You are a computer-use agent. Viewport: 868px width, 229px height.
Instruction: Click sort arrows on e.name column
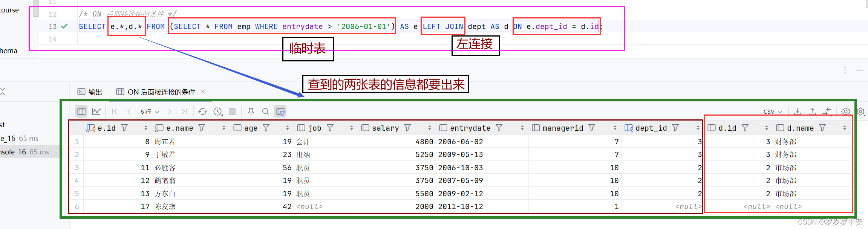pyautogui.click(x=224, y=128)
